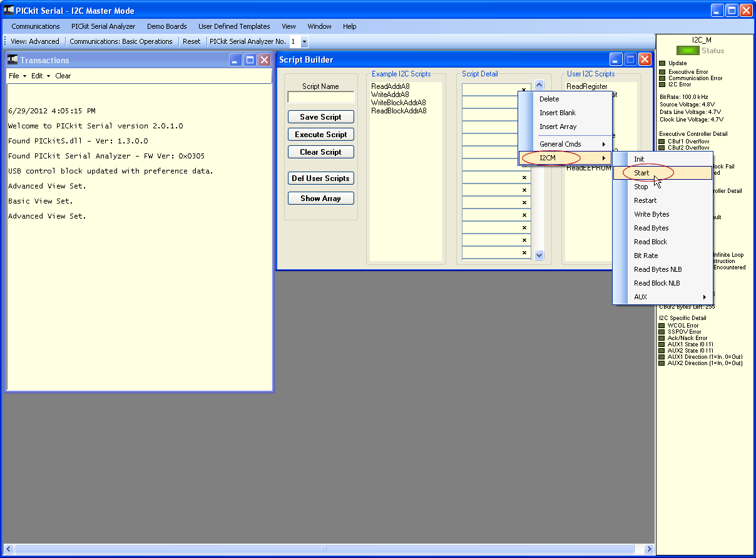Click the Transactions window title icon
The height and width of the screenshot is (558, 756).
11,59
